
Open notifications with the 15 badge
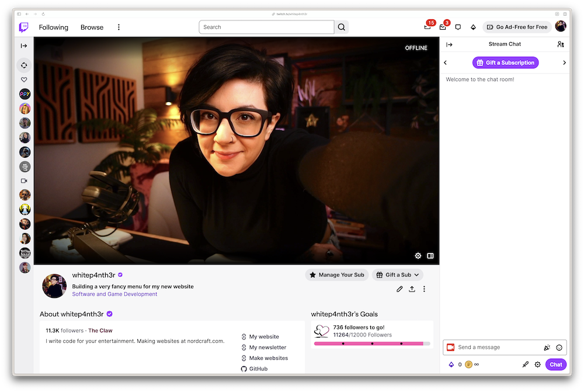pyautogui.click(x=426, y=27)
